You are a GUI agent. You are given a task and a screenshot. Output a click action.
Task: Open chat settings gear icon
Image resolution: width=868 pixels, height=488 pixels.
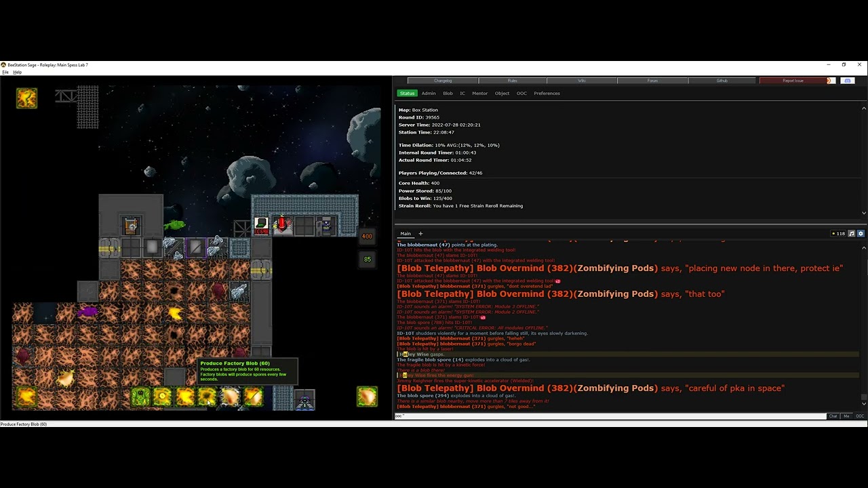tap(861, 233)
